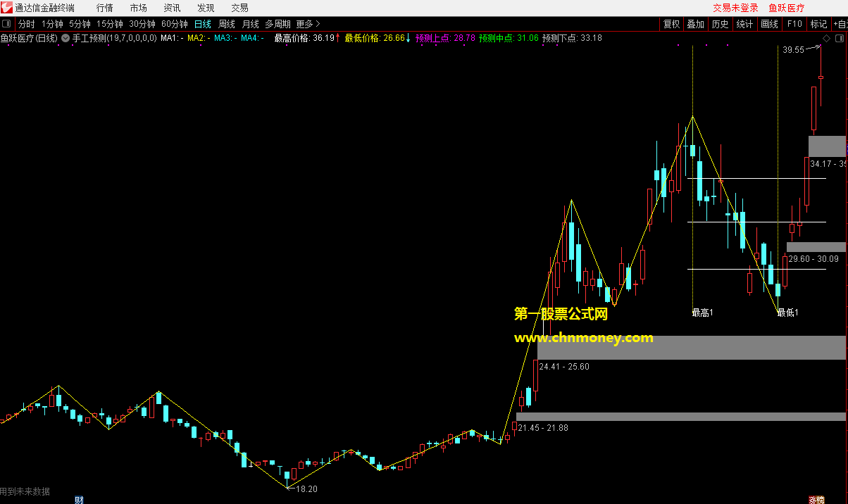
Task: Click the MA4 indicator label
Action: 252,38
